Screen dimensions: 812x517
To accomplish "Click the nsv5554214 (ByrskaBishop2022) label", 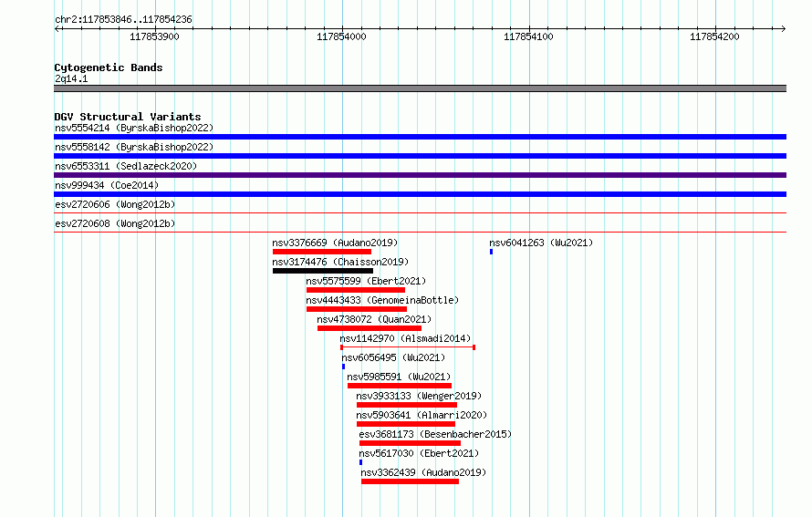I will coord(134,128).
